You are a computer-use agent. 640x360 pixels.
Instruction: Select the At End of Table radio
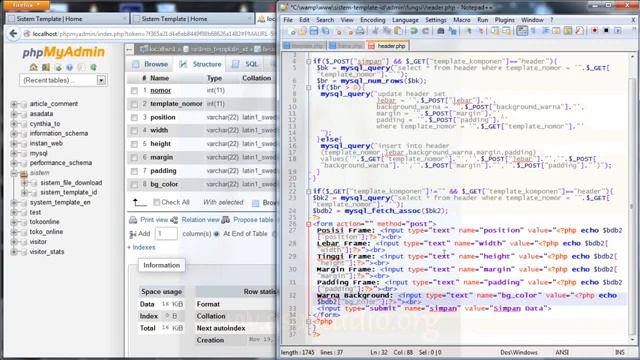pos(216,234)
